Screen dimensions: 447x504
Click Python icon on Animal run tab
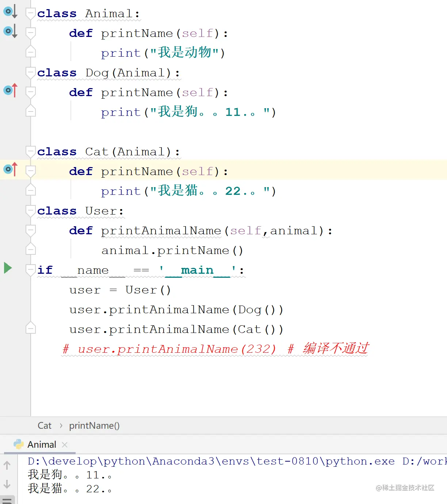pyautogui.click(x=19, y=444)
